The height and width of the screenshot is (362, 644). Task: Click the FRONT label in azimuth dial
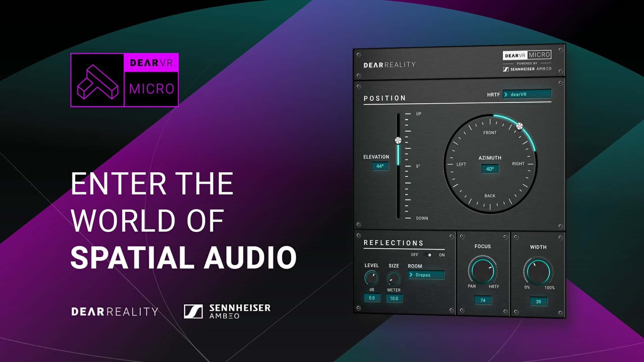490,133
